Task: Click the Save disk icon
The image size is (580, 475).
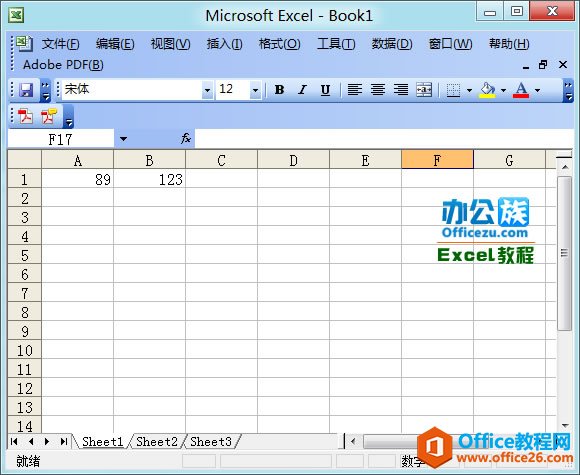Action: tap(26, 90)
